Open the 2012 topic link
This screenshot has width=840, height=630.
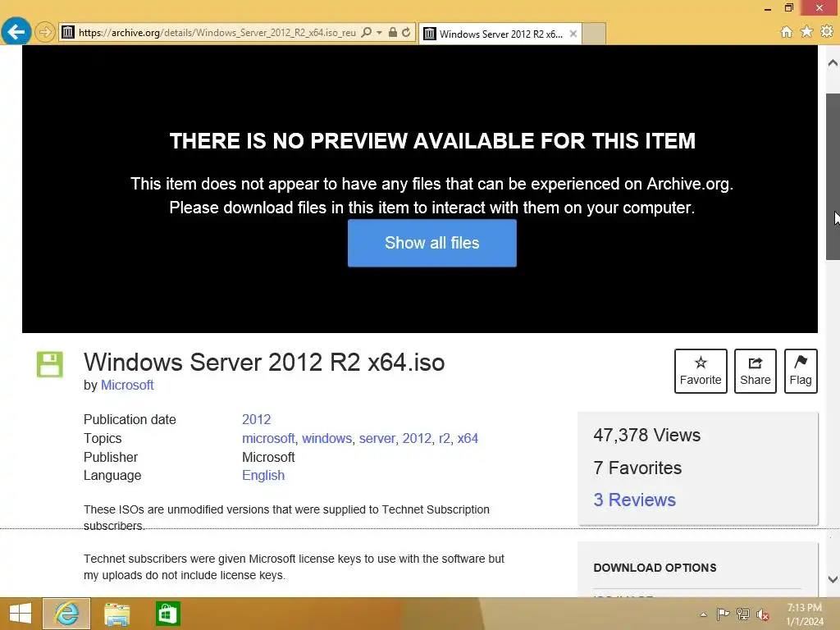[x=417, y=438]
